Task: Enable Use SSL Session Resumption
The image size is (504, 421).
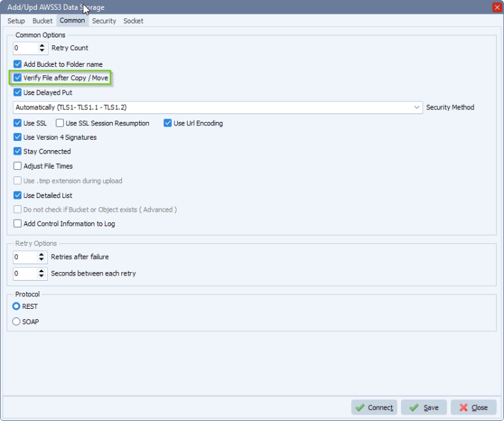Action: pos(60,123)
